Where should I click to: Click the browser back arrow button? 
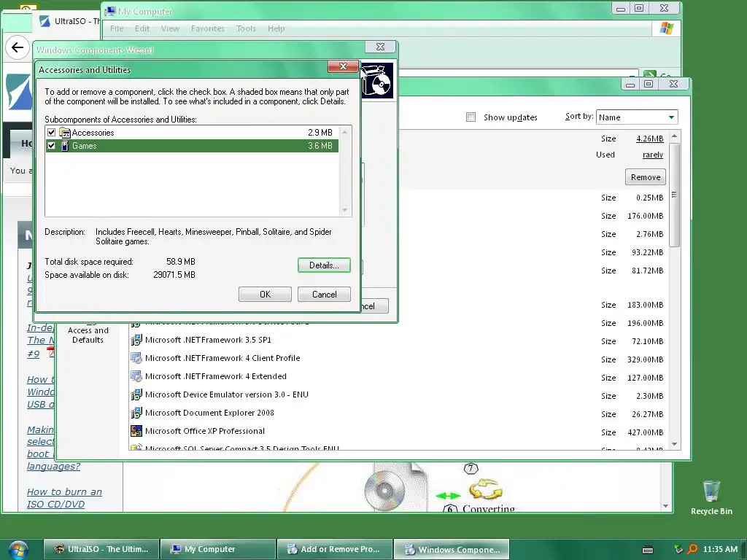[18, 47]
